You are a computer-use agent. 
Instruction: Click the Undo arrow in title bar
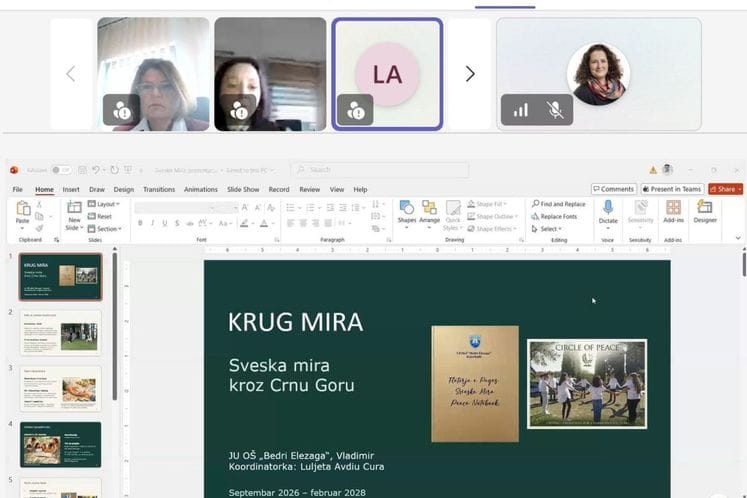click(96, 170)
